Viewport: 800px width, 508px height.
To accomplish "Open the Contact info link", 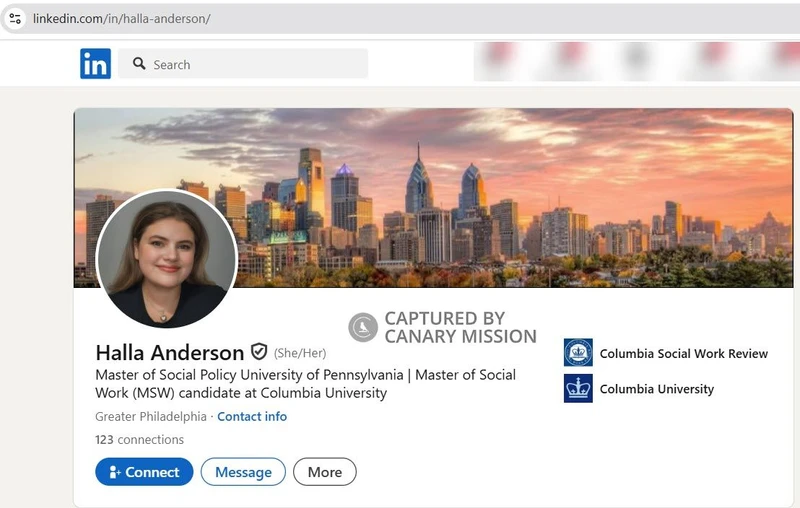I will [x=252, y=417].
